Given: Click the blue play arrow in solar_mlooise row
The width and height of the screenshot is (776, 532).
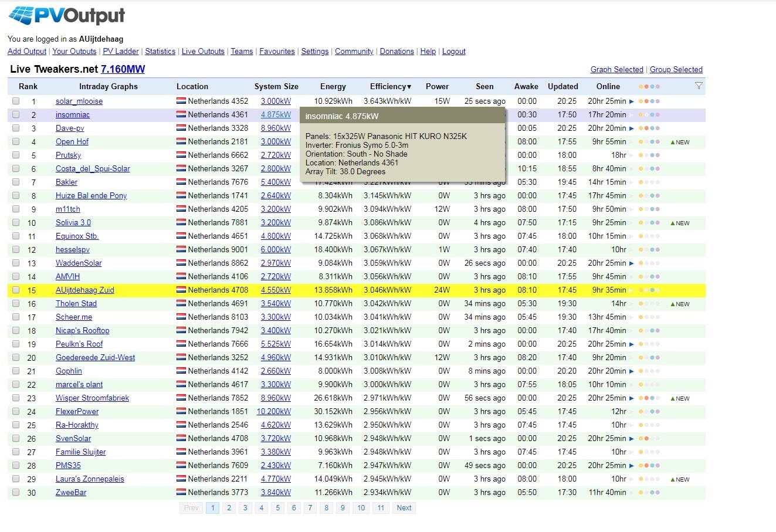Looking at the screenshot, I should pos(632,101).
